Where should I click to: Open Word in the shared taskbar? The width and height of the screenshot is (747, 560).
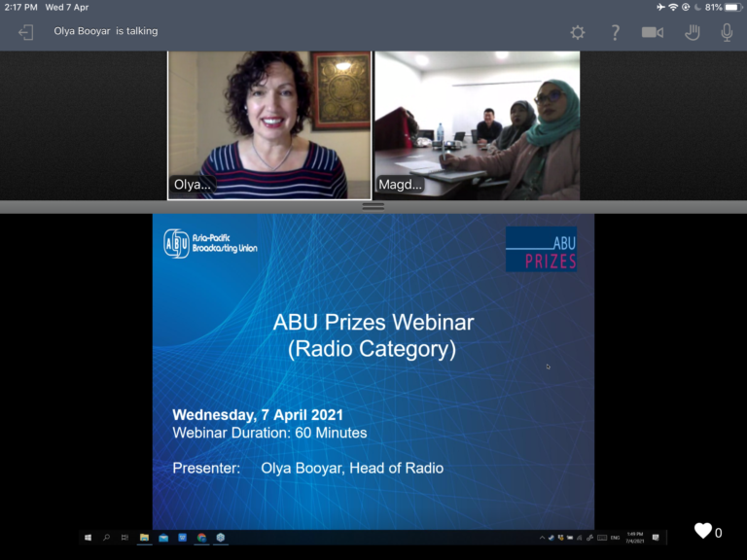coord(183,538)
